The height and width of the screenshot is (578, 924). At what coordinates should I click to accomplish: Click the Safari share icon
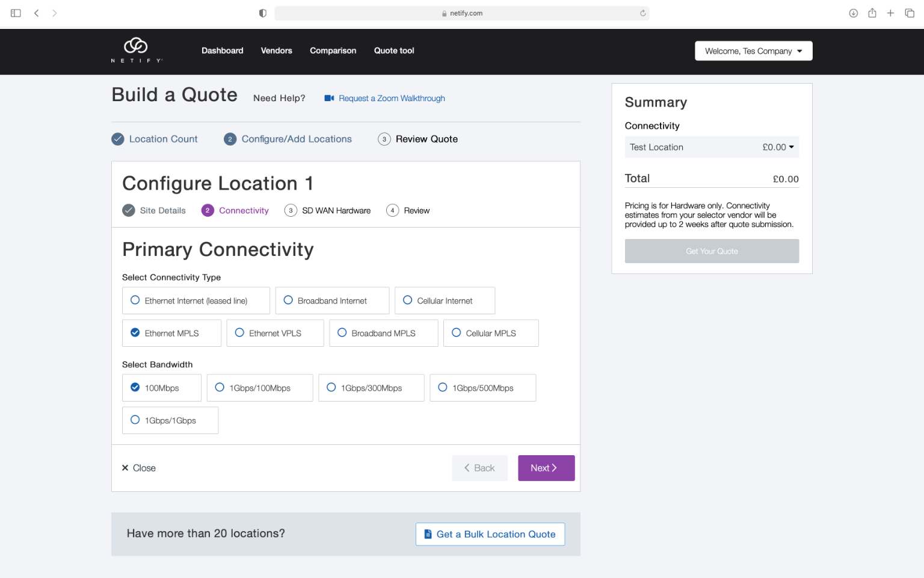(x=872, y=13)
